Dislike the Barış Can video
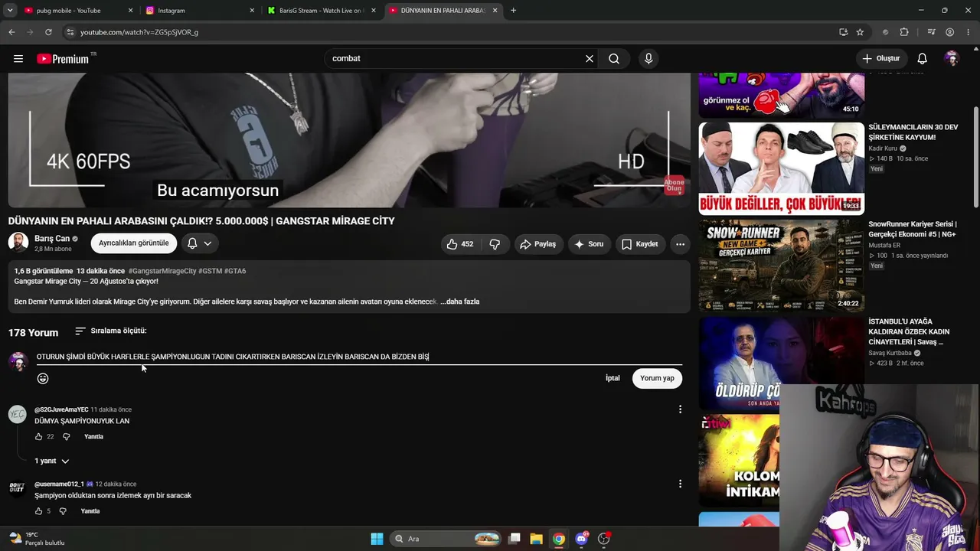Viewport: 980px width, 551px height. 495,244
